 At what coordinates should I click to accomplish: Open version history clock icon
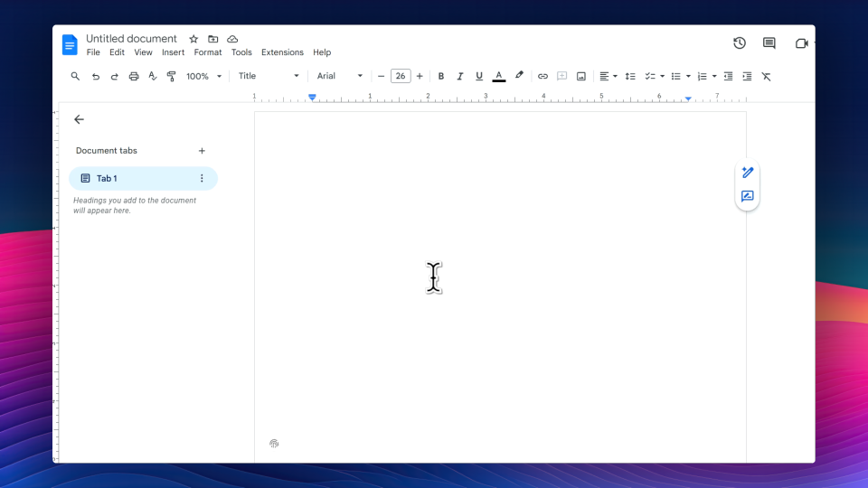[x=740, y=43]
